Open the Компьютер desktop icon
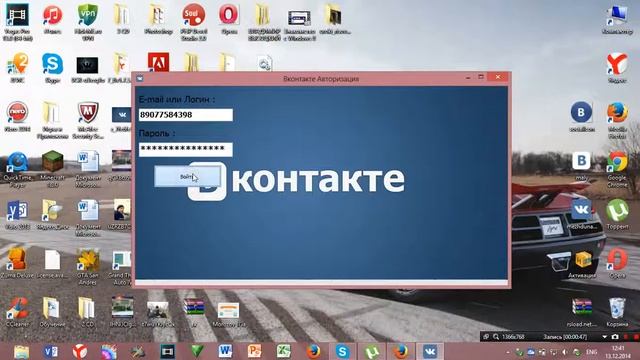The height and width of the screenshot is (360, 640). pyautogui.click(x=617, y=19)
